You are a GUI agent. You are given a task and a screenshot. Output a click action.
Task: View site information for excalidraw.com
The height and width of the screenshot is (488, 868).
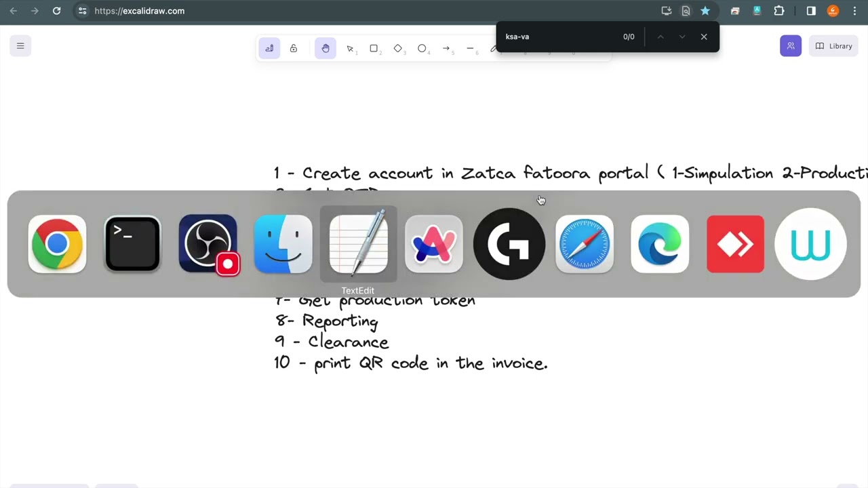[x=82, y=11]
